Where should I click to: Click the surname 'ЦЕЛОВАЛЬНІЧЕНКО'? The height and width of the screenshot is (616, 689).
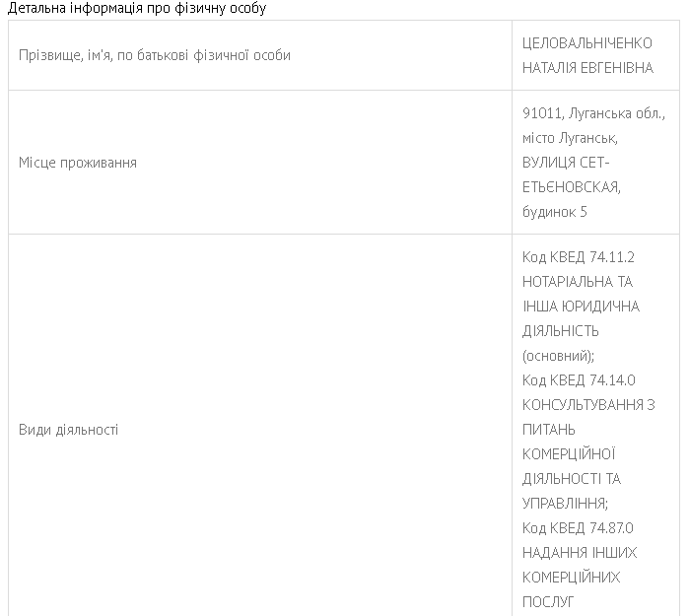587,43
